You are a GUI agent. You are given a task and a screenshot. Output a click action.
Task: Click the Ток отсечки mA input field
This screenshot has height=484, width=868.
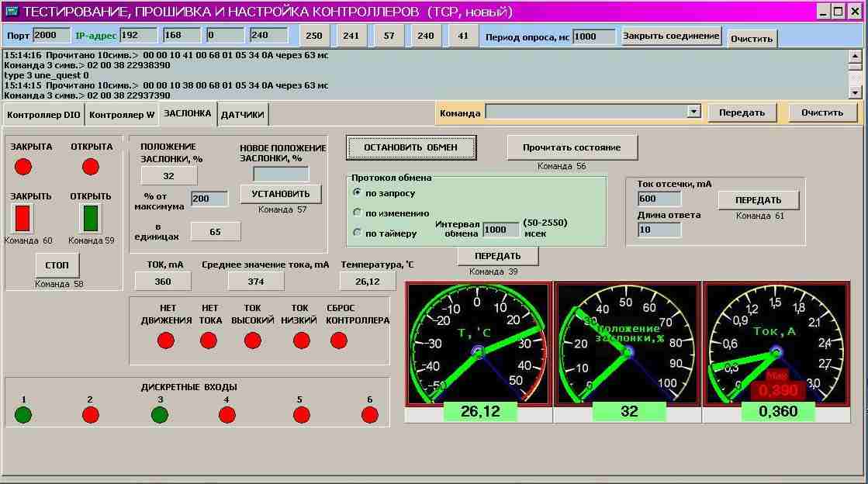[659, 199]
